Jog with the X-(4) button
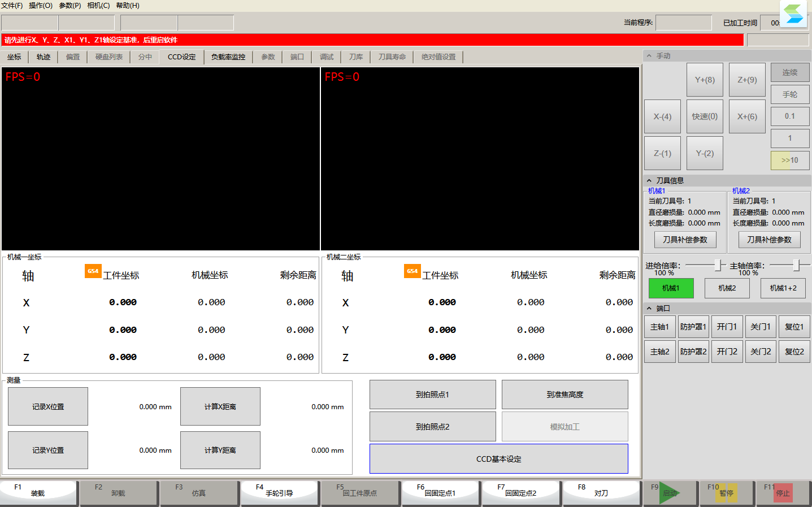 [662, 116]
